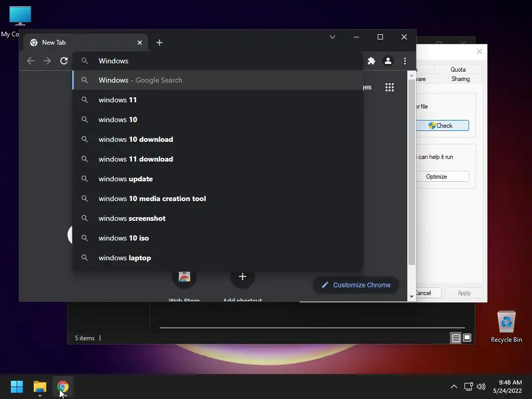This screenshot has height=399, width=532.
Task: Click search icon beside windows update
Action: click(85, 179)
